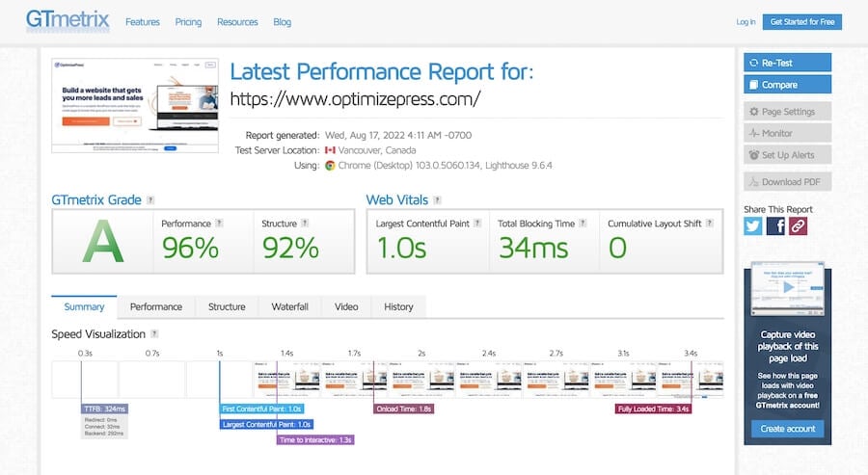Click Download PDF
Viewport: 868px width, 475px height.
point(787,182)
